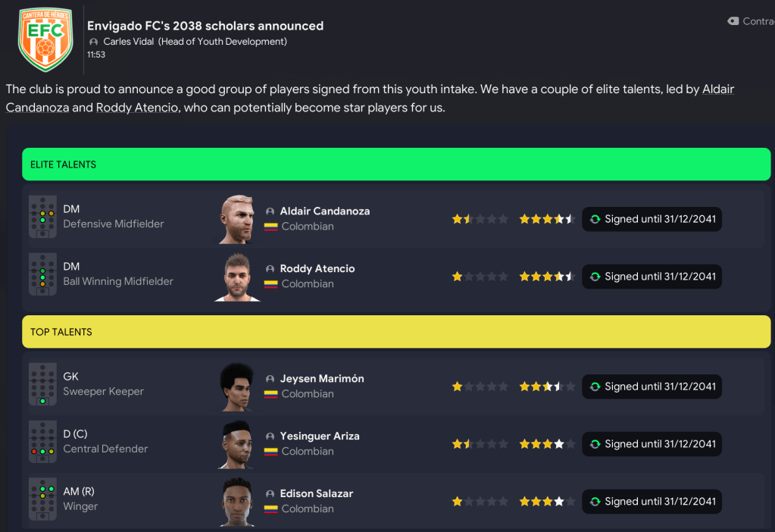Screen dimensions: 775x532
Task: Click the person icon beside Carles Vidal
Action: [x=94, y=42]
